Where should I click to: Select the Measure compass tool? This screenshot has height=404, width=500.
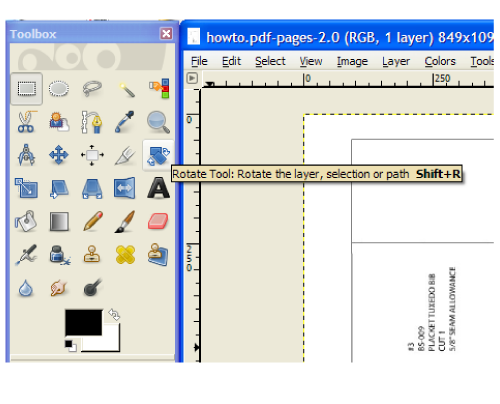coord(26,155)
